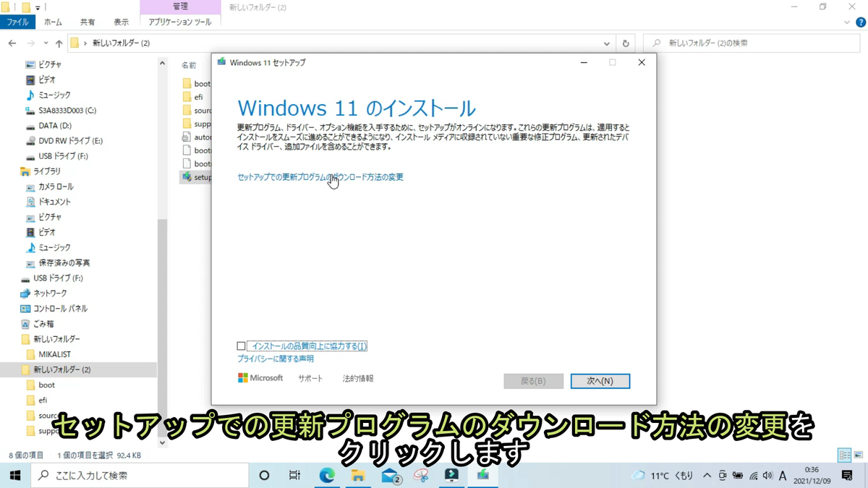Viewport: 868px width, 488px height.
Task: Select DVD RW ドライブ (E:) in tree
Action: pos(64,141)
